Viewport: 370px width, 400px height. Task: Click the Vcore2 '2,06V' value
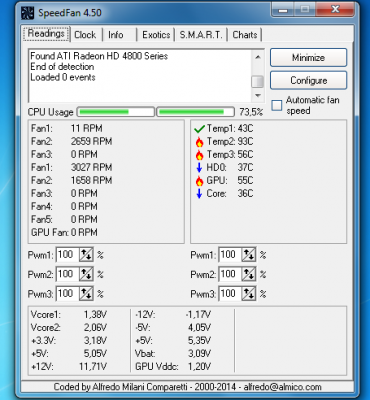(x=95, y=328)
